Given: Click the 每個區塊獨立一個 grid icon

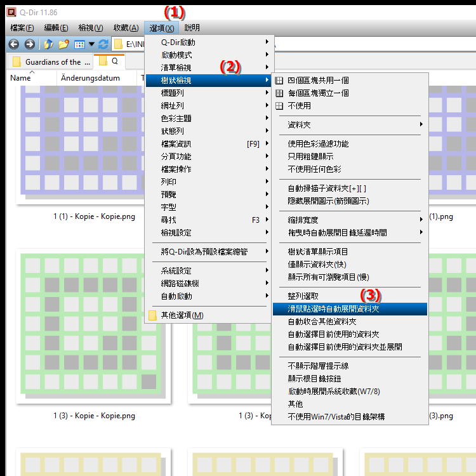Looking at the screenshot, I should [x=279, y=93].
